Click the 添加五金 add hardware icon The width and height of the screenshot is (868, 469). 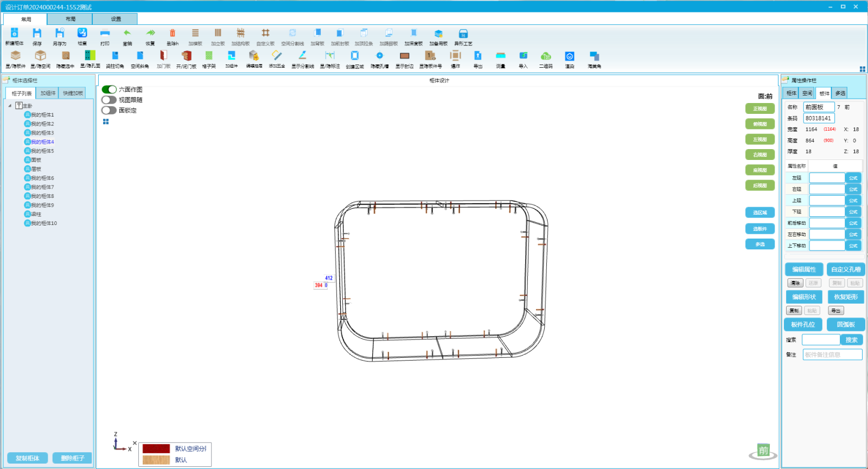pyautogui.click(x=277, y=55)
